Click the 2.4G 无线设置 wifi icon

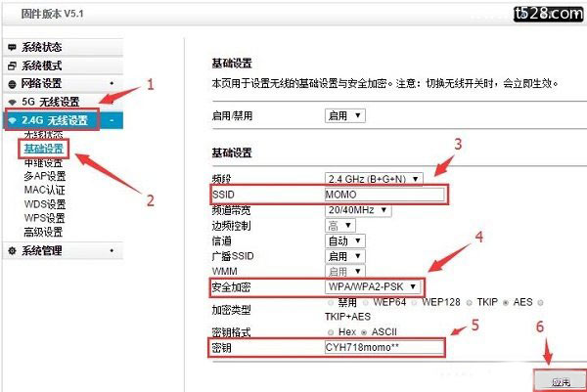pyautogui.click(x=12, y=120)
